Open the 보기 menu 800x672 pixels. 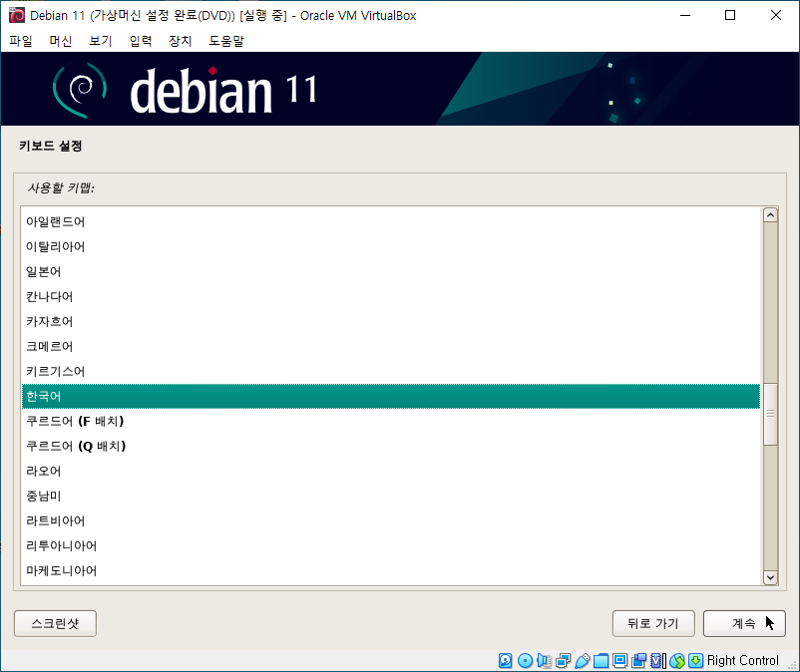[101, 41]
